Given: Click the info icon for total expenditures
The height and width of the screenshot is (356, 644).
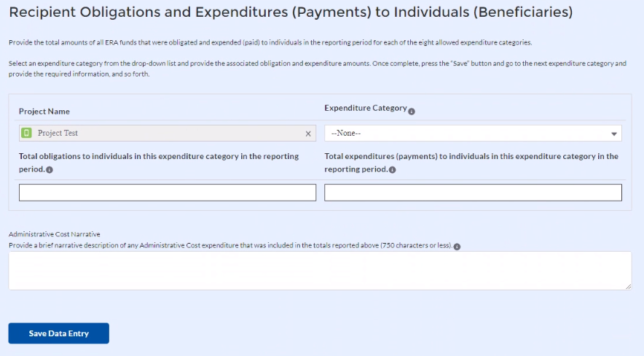Looking at the screenshot, I should point(393,170).
